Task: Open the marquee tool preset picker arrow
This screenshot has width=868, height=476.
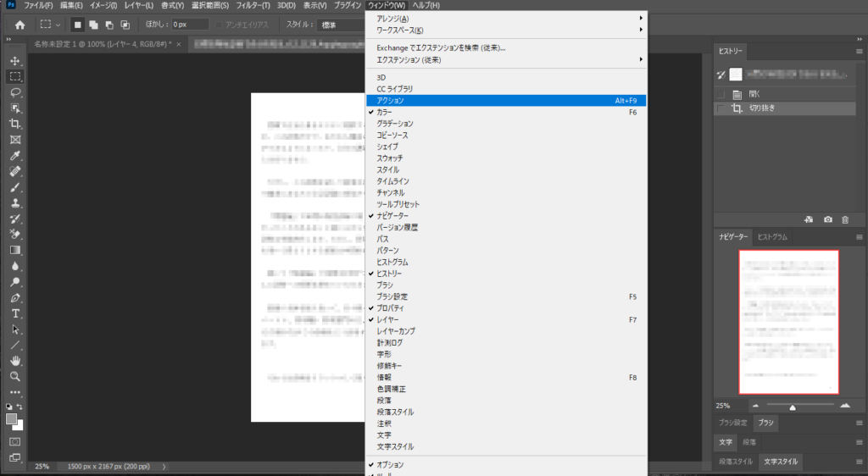Action: coord(58,25)
